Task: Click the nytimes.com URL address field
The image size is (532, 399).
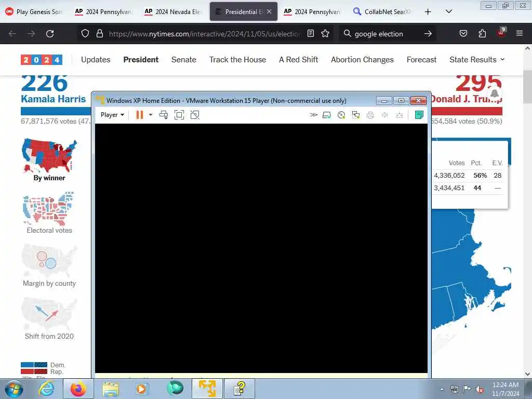Action: point(205,34)
